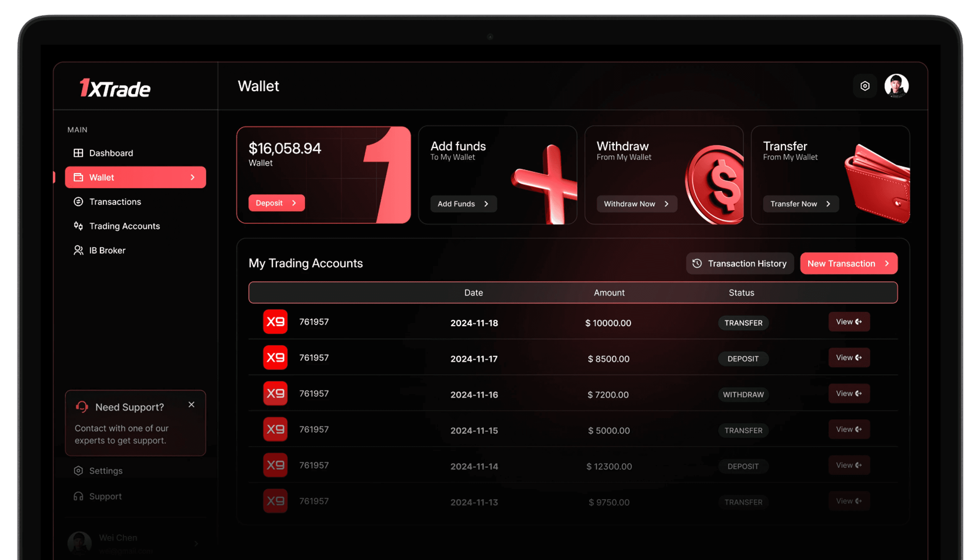The image size is (980, 560).
Task: Click the Transaction History clock icon
Action: click(697, 264)
